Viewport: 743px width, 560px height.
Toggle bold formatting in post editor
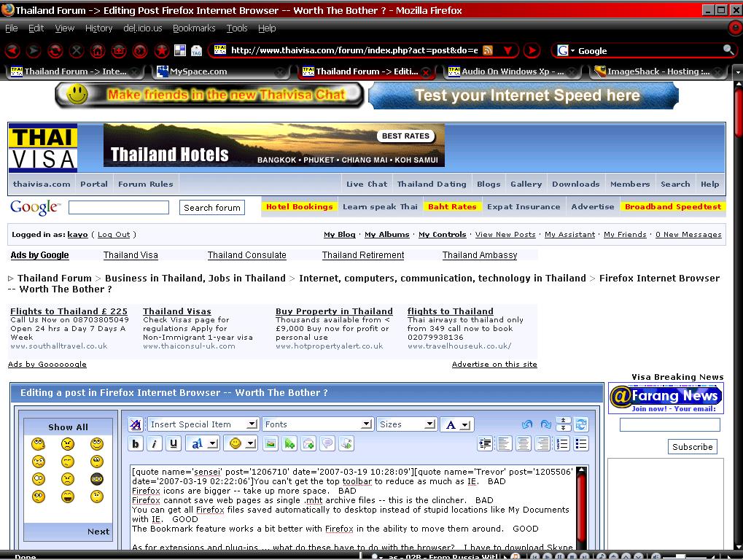136,444
